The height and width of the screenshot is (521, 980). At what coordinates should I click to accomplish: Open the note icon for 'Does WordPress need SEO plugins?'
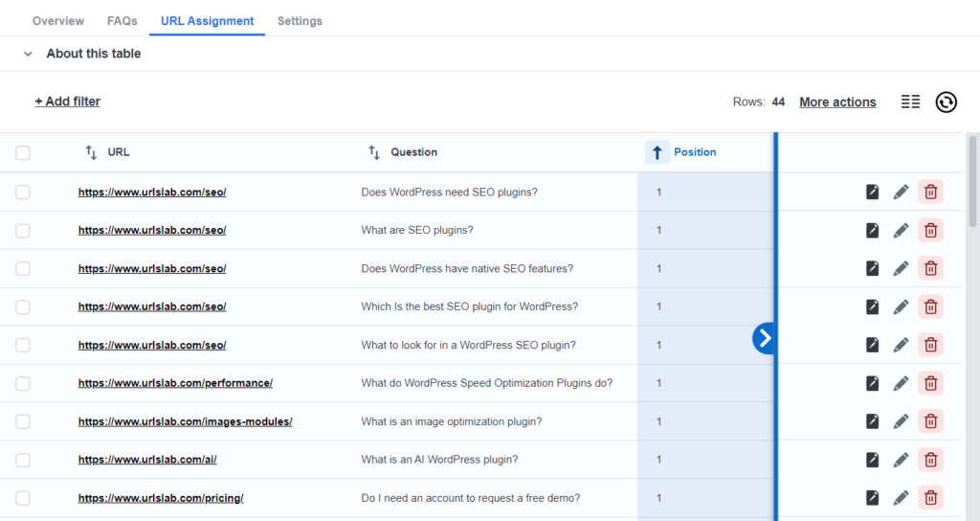pos(873,192)
